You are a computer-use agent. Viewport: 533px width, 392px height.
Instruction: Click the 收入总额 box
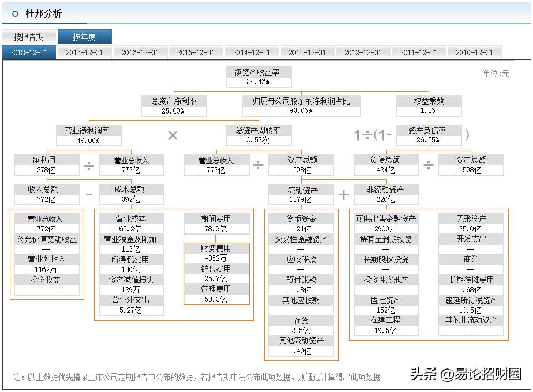(47, 194)
